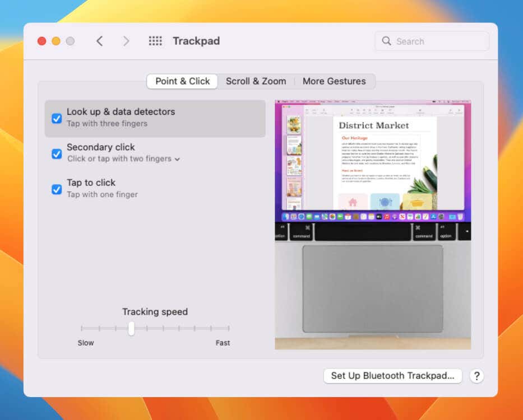Select the Tap to click label text
This screenshot has height=420, width=523.
coord(91,183)
